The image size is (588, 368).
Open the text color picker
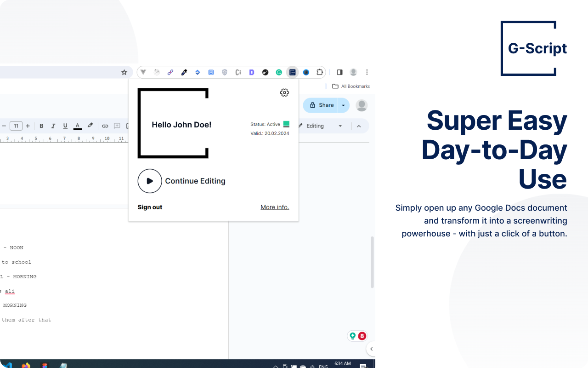[x=77, y=126]
